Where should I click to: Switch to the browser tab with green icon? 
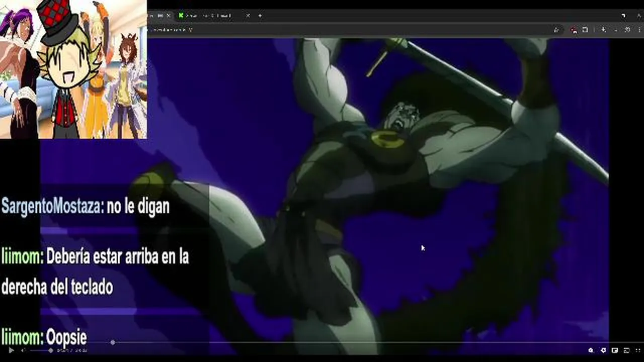(214, 16)
